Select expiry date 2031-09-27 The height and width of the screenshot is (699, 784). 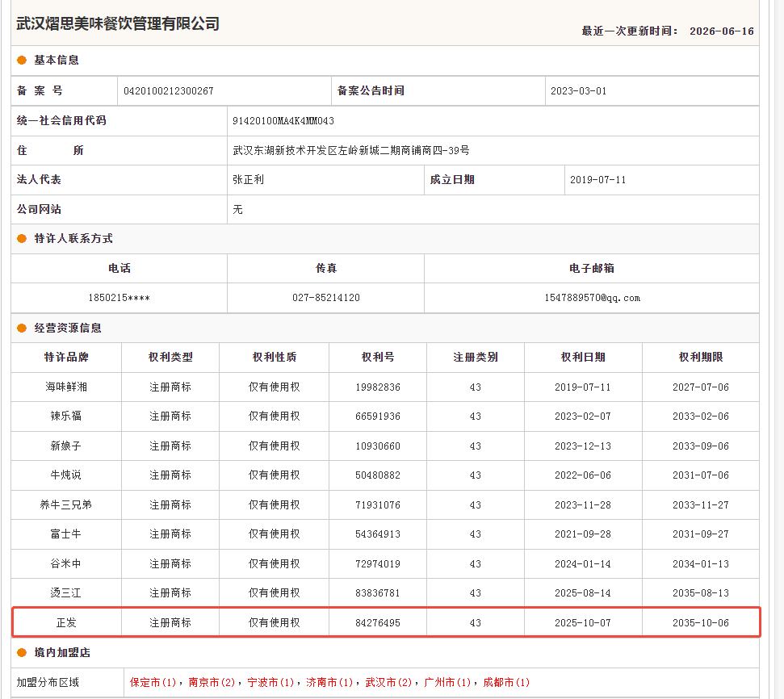[701, 534]
